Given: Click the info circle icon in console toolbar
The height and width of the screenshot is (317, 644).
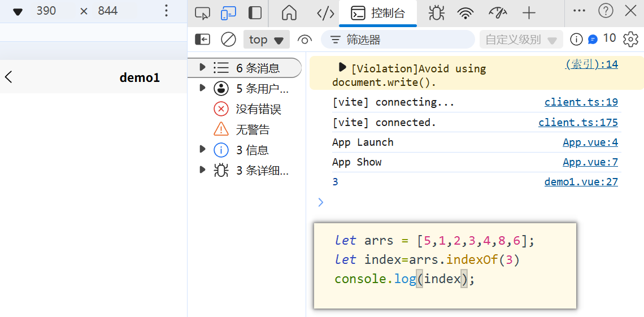Looking at the screenshot, I should pos(577,40).
